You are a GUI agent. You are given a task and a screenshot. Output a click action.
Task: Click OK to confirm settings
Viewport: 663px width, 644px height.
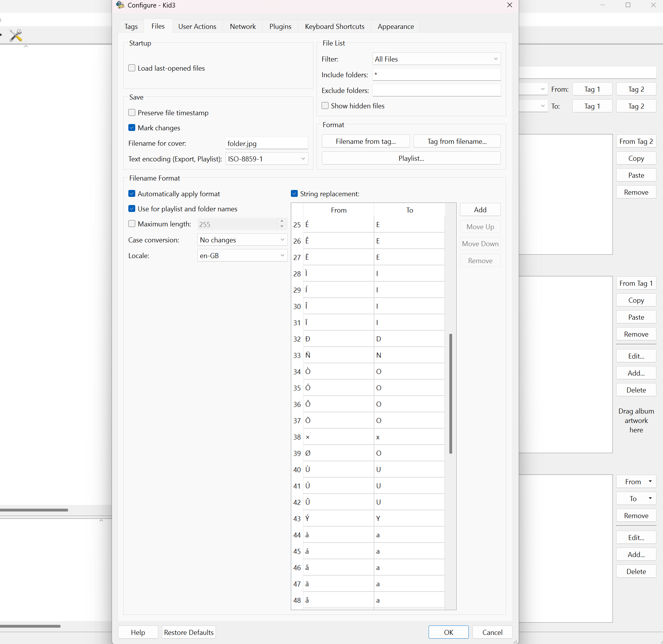pos(449,632)
